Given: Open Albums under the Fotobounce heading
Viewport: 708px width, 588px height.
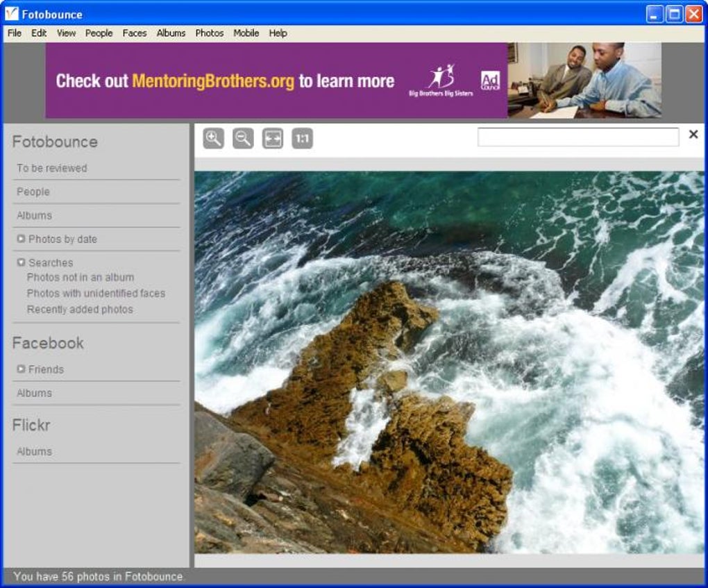Looking at the screenshot, I should [34, 215].
